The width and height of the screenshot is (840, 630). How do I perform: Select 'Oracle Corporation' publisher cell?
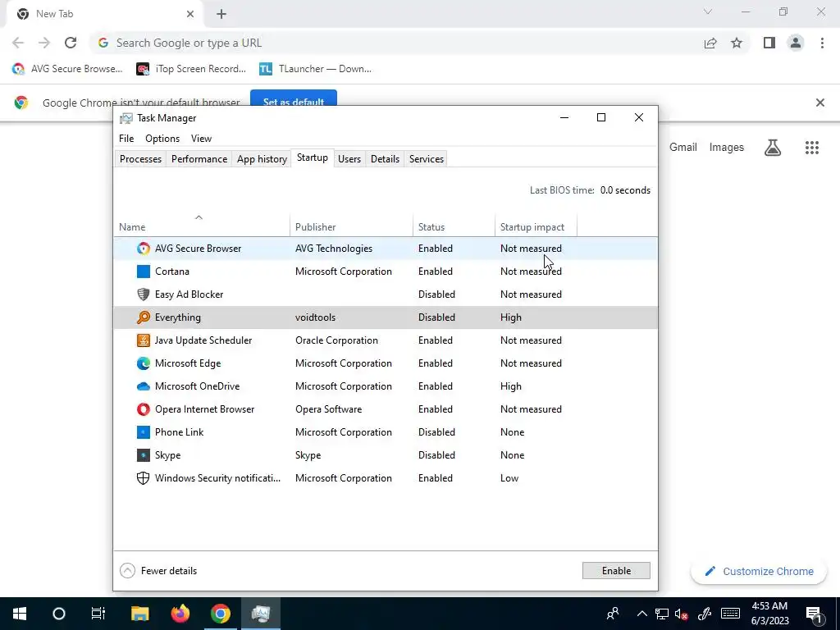pyautogui.click(x=336, y=340)
